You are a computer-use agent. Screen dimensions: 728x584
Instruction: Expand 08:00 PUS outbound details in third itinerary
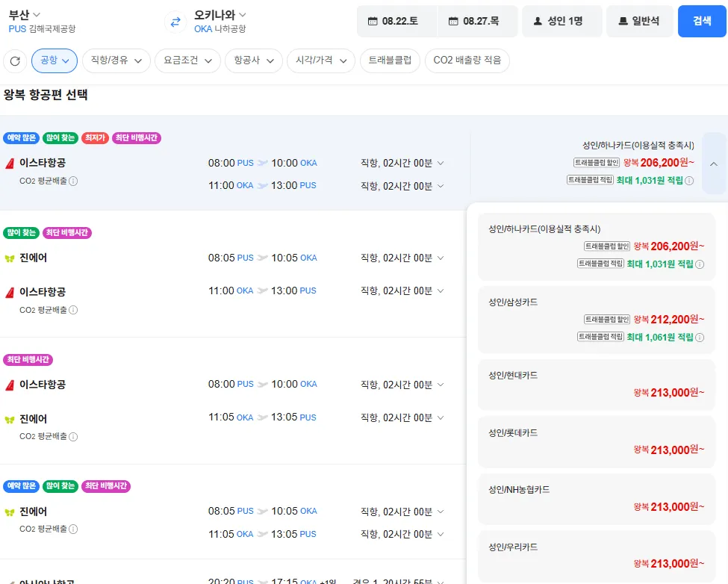[441, 385]
